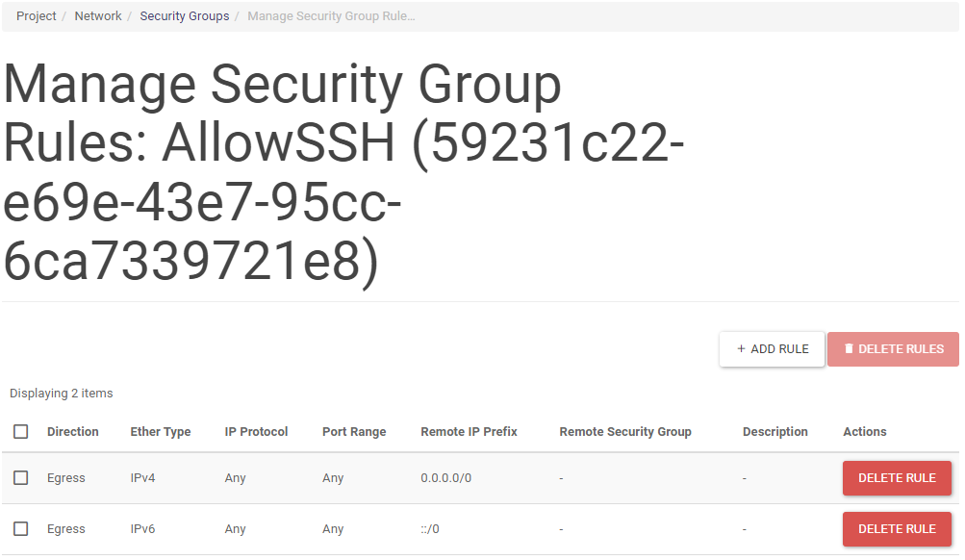Navigate back to Security Groups breadcrumb

click(x=185, y=16)
